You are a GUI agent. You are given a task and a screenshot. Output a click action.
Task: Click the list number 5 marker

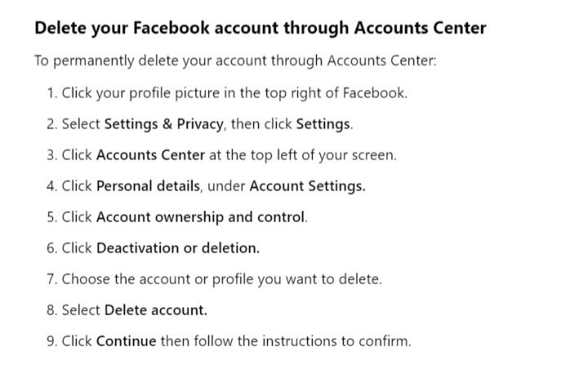point(51,217)
